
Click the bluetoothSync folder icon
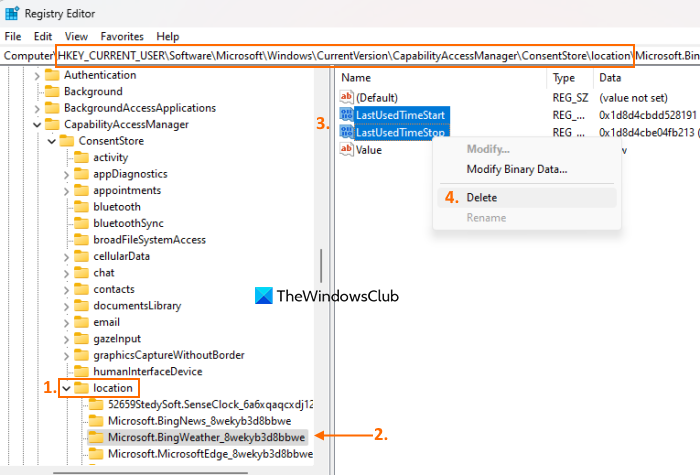click(81, 223)
